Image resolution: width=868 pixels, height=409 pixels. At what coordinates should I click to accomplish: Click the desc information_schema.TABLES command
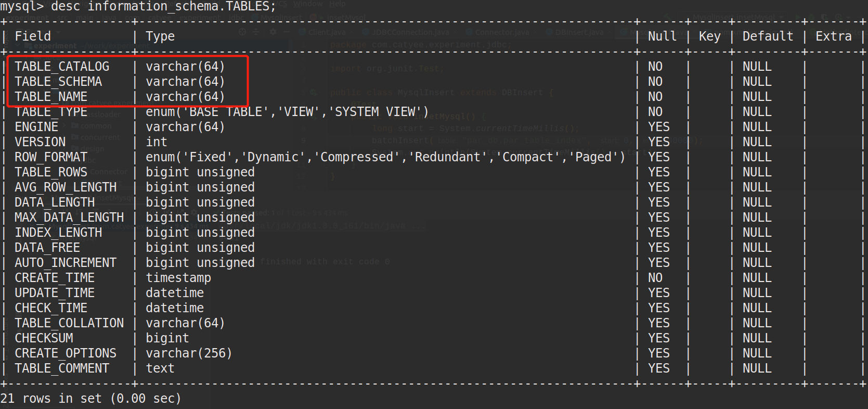pos(163,6)
